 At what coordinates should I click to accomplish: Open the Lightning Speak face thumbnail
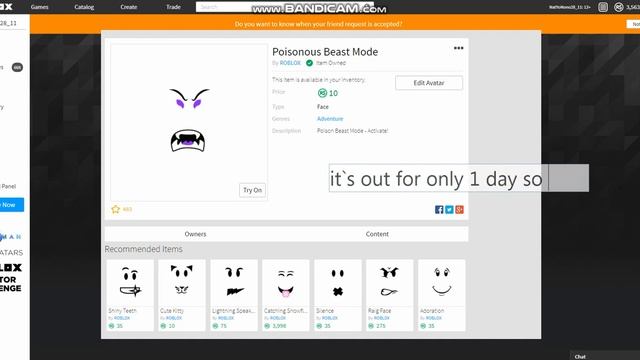(x=234, y=282)
